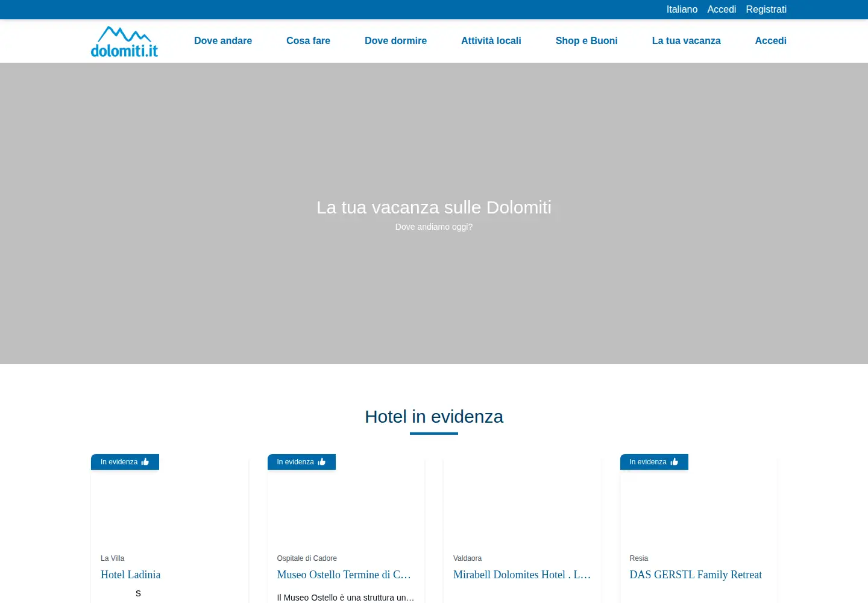Click the Ospitale di Cadore location label
Image resolution: width=868 pixels, height=603 pixels.
(307, 558)
